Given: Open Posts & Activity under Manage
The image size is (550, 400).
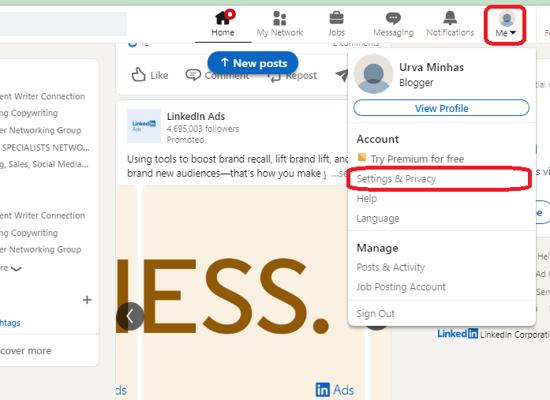Looking at the screenshot, I should pos(390,267).
